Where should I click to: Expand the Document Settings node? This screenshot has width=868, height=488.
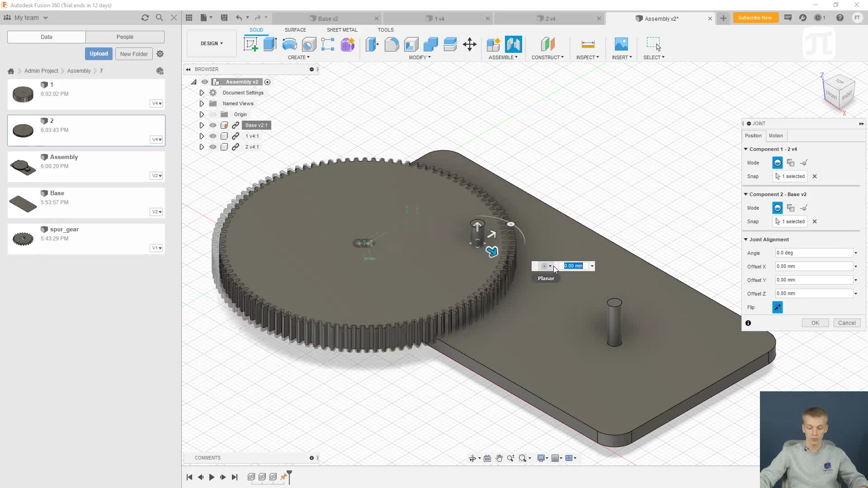tap(202, 93)
